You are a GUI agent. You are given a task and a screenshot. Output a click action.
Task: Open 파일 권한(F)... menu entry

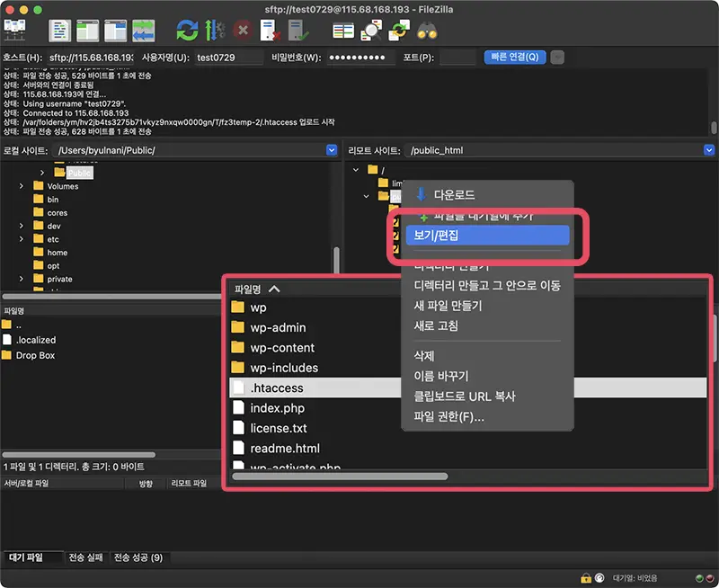487,416
